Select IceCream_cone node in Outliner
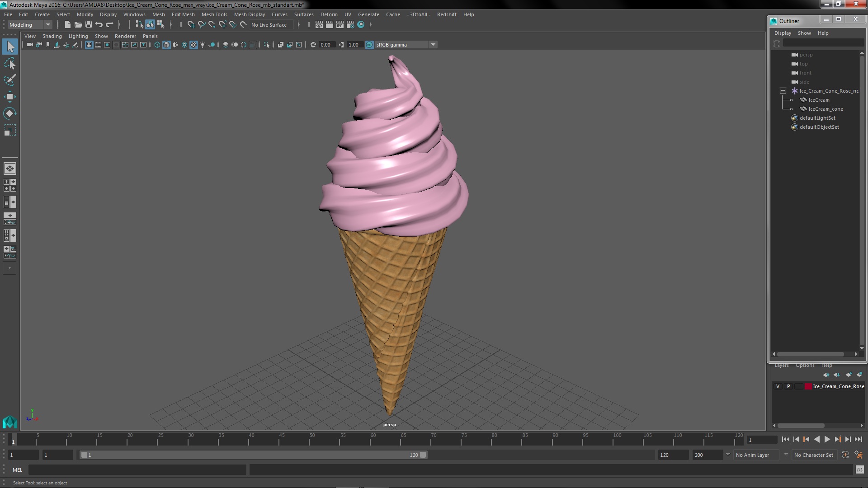Screen dimensions: 868x488 826,109
